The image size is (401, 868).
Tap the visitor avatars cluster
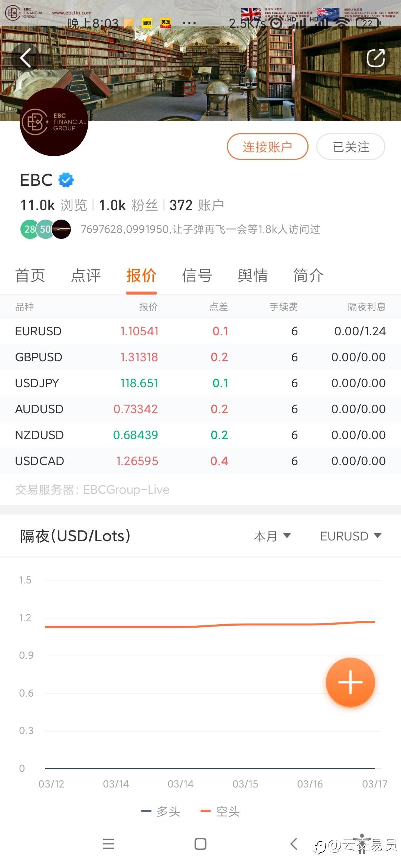click(x=46, y=229)
